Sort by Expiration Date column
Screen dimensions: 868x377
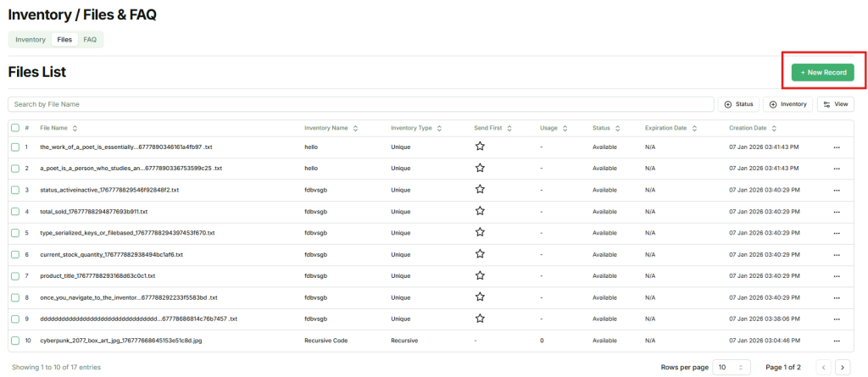pos(693,128)
